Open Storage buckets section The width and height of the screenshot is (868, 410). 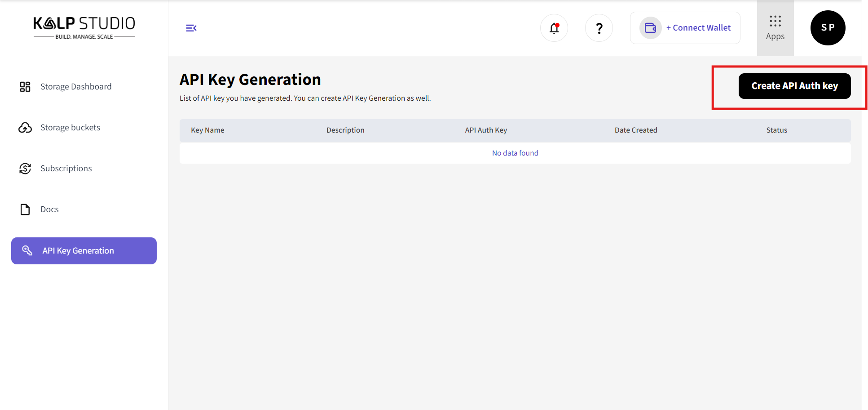(70, 128)
